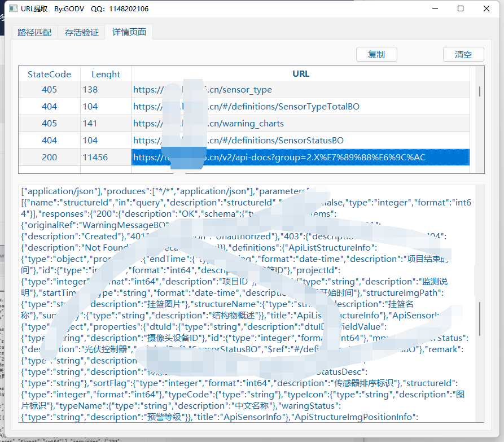The image size is (504, 442).
Task: Click the 11456 length cell
Action: point(106,157)
